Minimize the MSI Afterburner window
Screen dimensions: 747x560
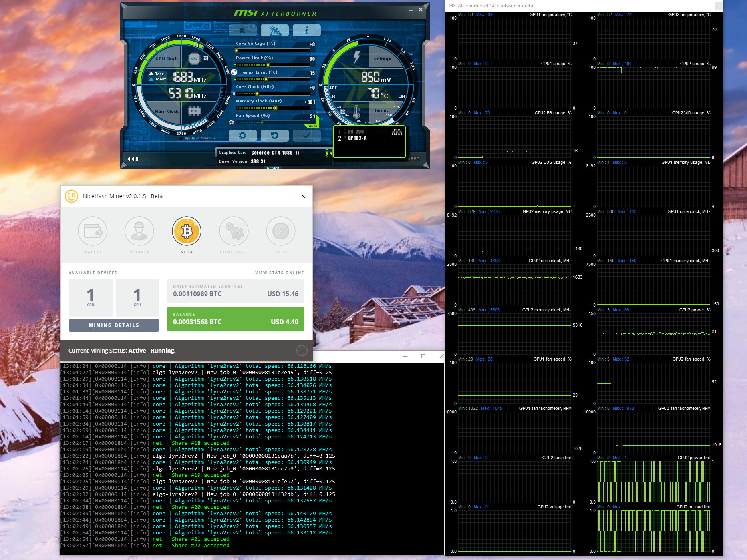(x=411, y=10)
